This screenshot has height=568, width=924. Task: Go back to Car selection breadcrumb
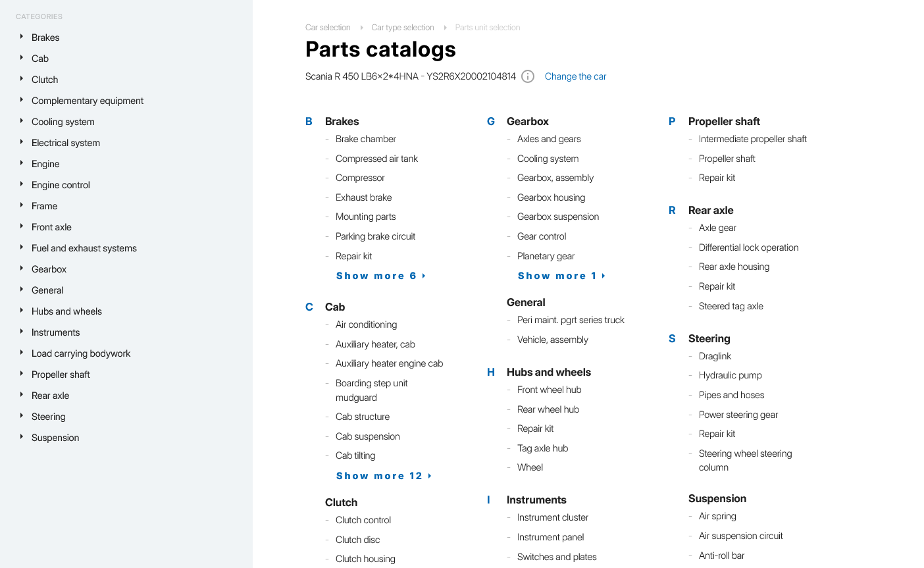tap(328, 28)
